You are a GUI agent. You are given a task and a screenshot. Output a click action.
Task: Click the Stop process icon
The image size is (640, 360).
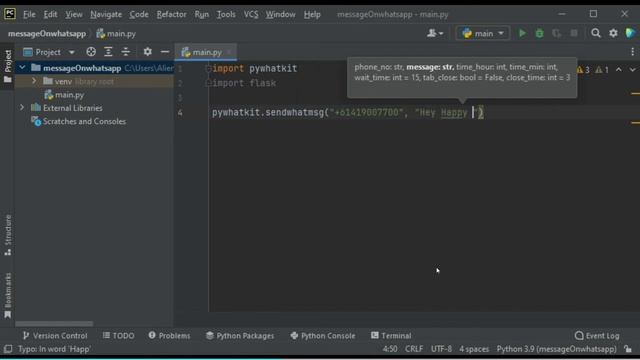coord(574,33)
